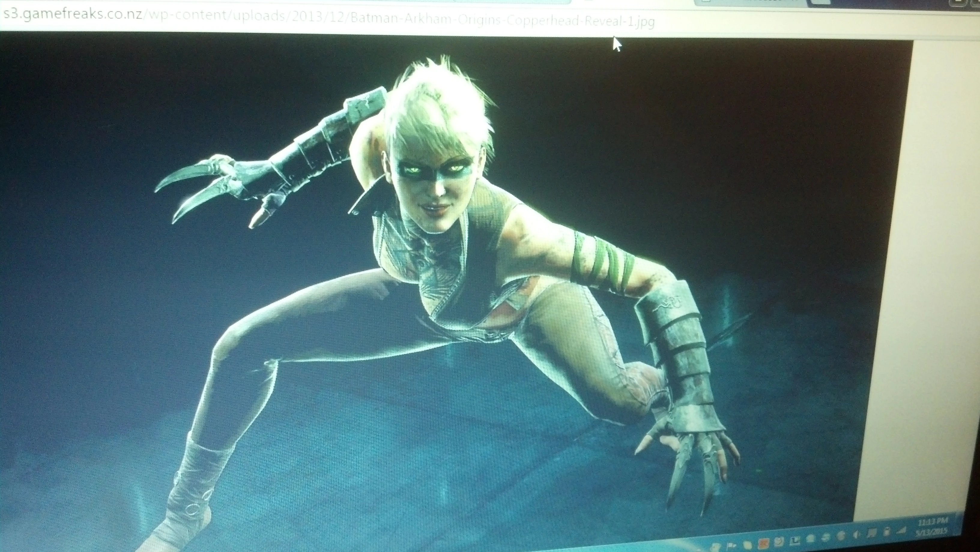Click the tray icon right of orange square
The width and height of the screenshot is (980, 552).
pyautogui.click(x=779, y=542)
